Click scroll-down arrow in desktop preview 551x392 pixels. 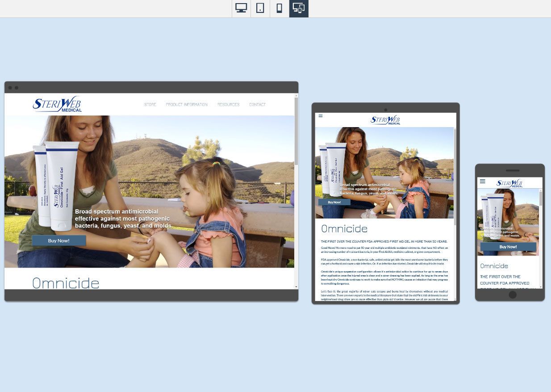click(296, 287)
